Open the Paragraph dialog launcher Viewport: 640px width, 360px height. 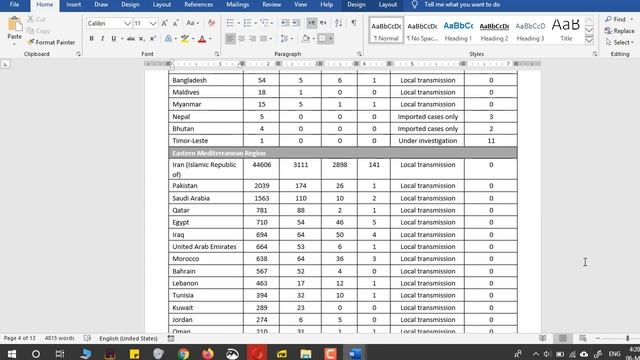359,54
